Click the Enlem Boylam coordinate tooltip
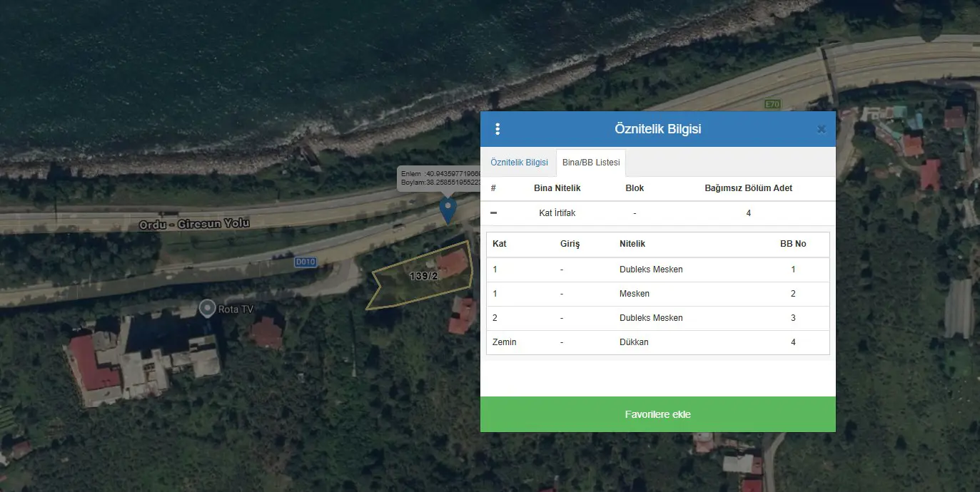 439,178
